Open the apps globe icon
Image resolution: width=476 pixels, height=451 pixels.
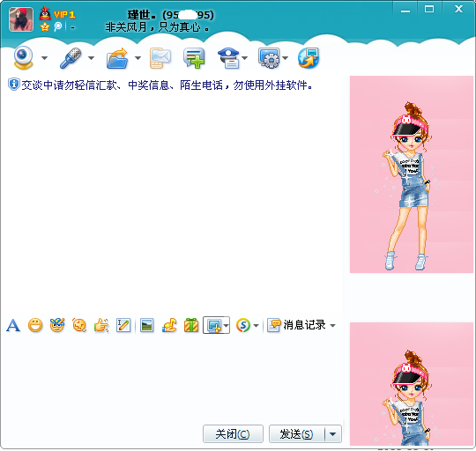pos(309,58)
